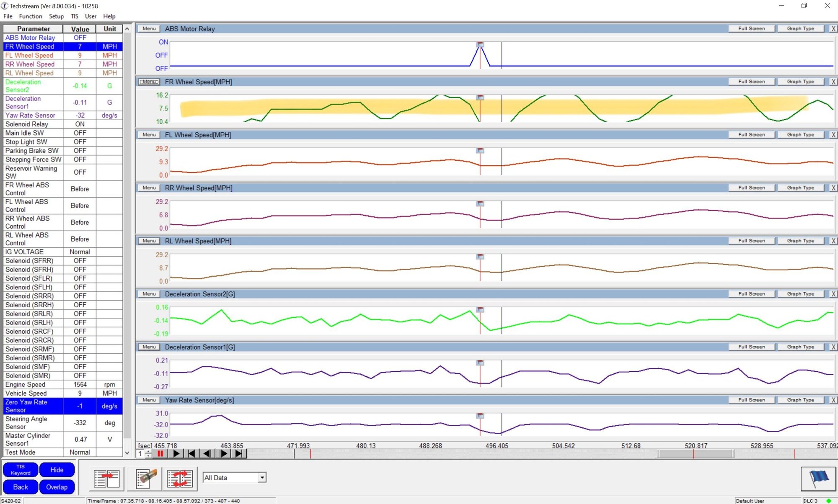Image resolution: width=838 pixels, height=504 pixels.
Task: Close the Deceleration Sensor2 graph
Action: point(833,294)
